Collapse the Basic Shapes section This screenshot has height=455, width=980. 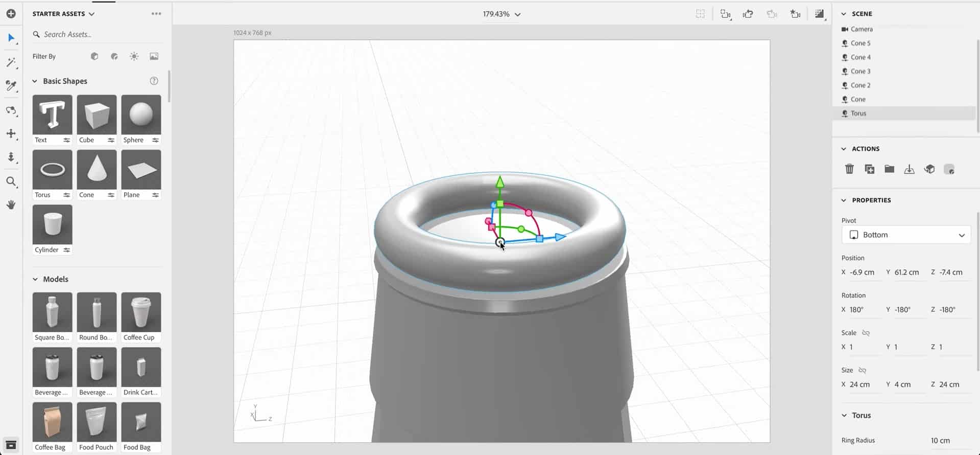click(x=35, y=81)
